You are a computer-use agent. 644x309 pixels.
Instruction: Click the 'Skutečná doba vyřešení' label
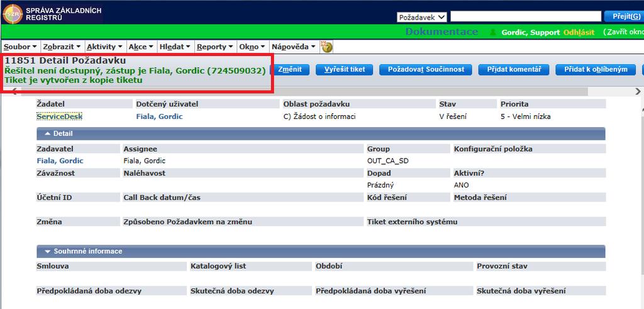[x=521, y=291]
